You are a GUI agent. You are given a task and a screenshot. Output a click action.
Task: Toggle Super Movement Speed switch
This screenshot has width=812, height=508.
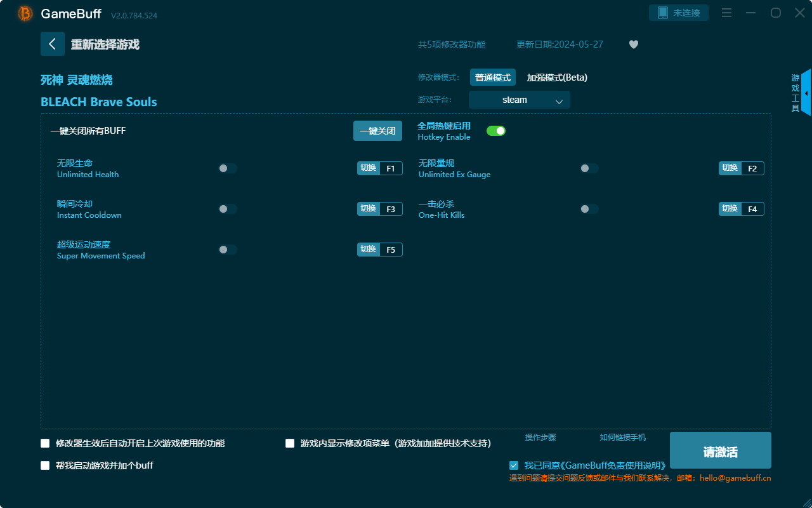[x=228, y=250]
